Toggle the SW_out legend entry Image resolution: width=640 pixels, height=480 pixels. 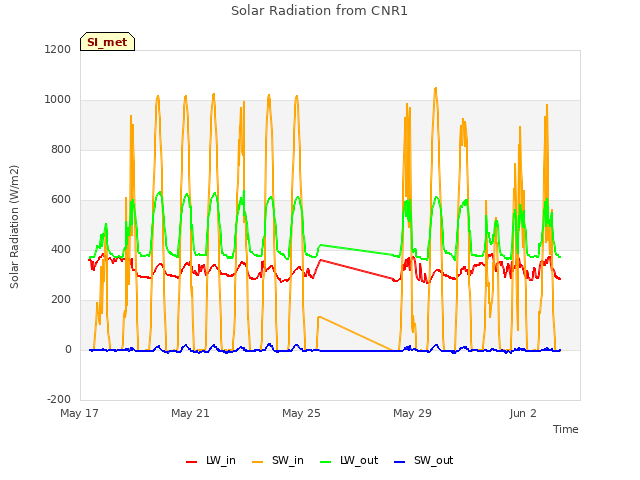pos(423,461)
